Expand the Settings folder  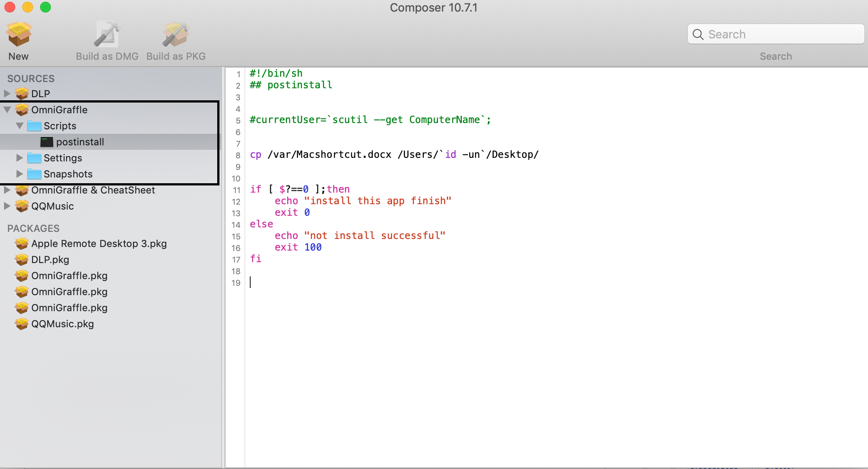[20, 158]
